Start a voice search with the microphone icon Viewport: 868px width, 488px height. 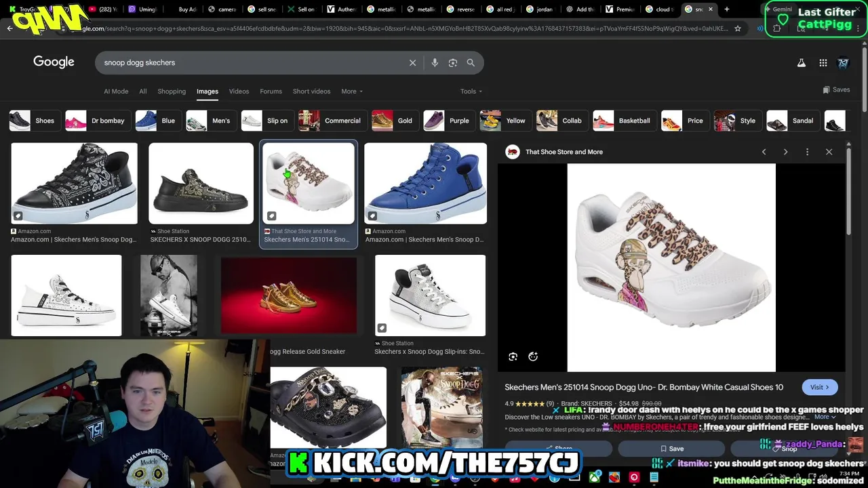click(435, 62)
